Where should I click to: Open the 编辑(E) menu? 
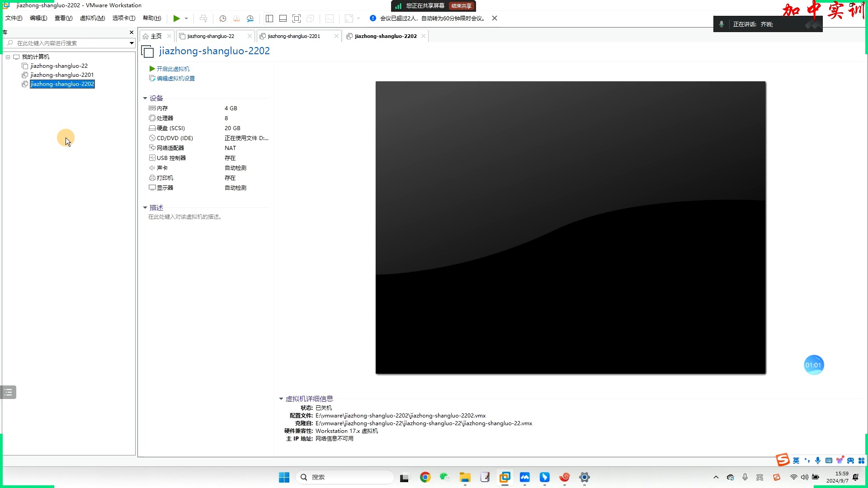(x=38, y=18)
